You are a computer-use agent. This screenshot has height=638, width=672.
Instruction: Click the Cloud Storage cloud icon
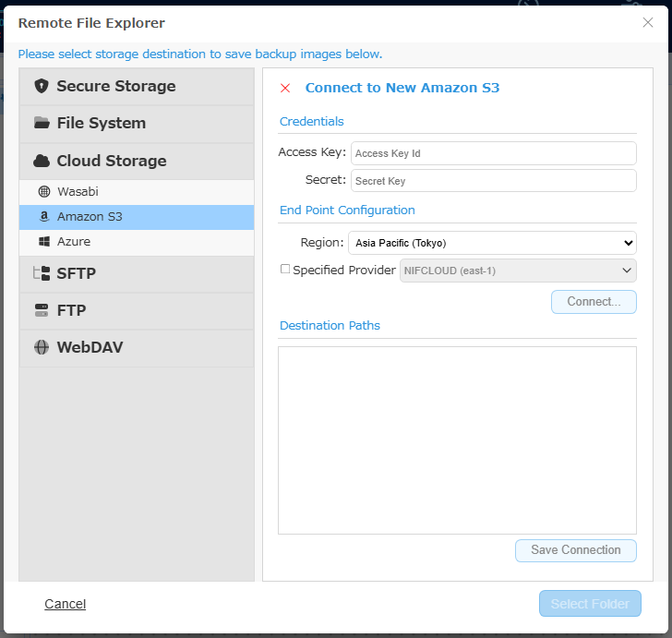pos(42,161)
